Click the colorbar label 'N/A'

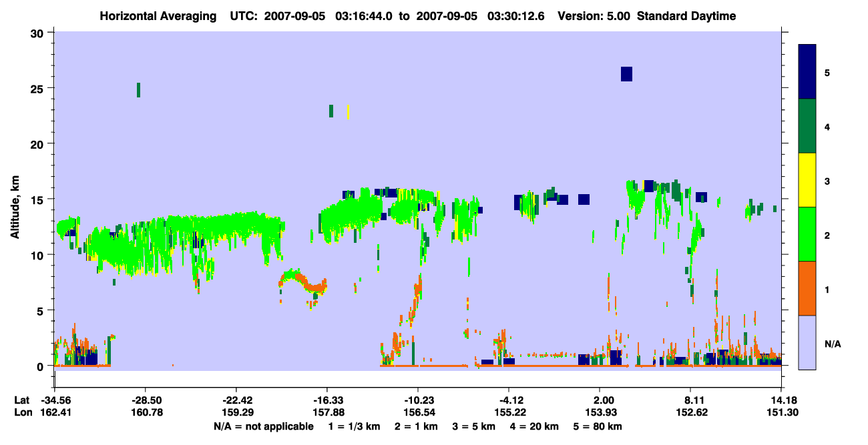(x=833, y=344)
